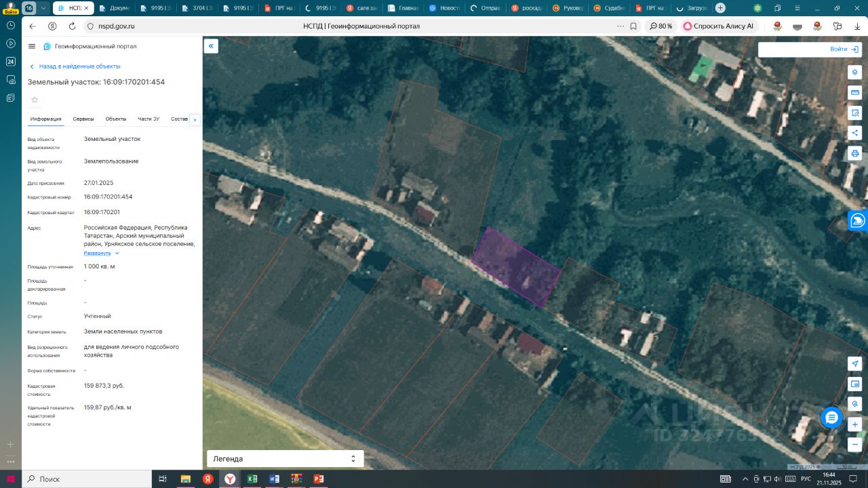The height and width of the screenshot is (488, 868).
Task: Reload the nspd.gov.ru page
Action: [72, 26]
